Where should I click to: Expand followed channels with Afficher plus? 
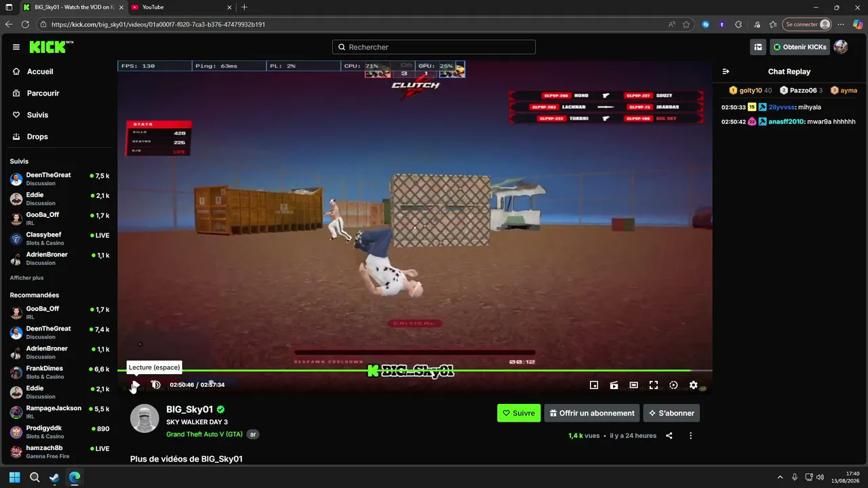[26, 278]
